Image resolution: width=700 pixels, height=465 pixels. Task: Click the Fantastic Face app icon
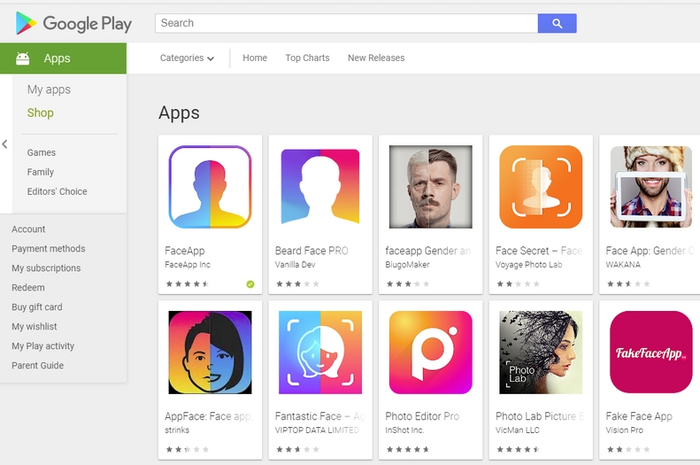320,353
